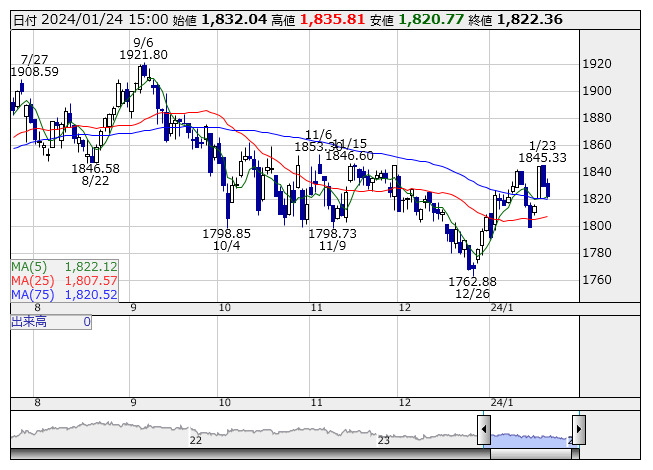Click the 10/4 1798.85 low label

click(227, 239)
